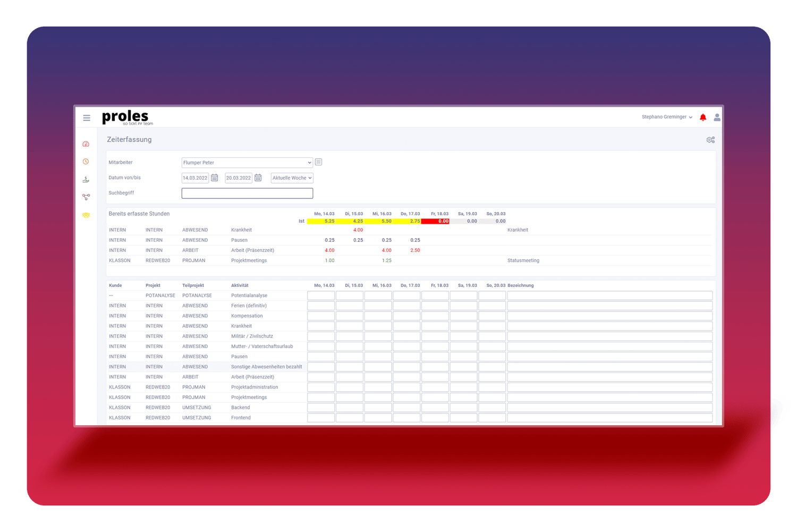Screen dimensions: 797x532
Task: Click Bezeichnung field for Frontend
Action: pyautogui.click(x=610, y=418)
